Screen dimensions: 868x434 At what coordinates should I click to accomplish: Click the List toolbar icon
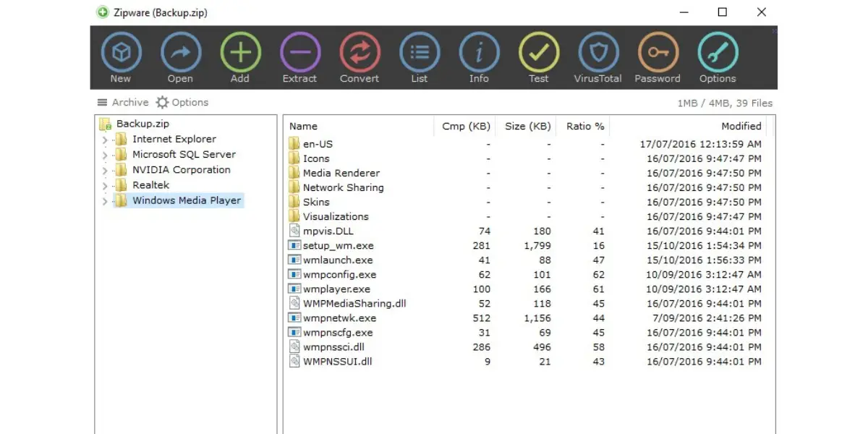click(420, 53)
